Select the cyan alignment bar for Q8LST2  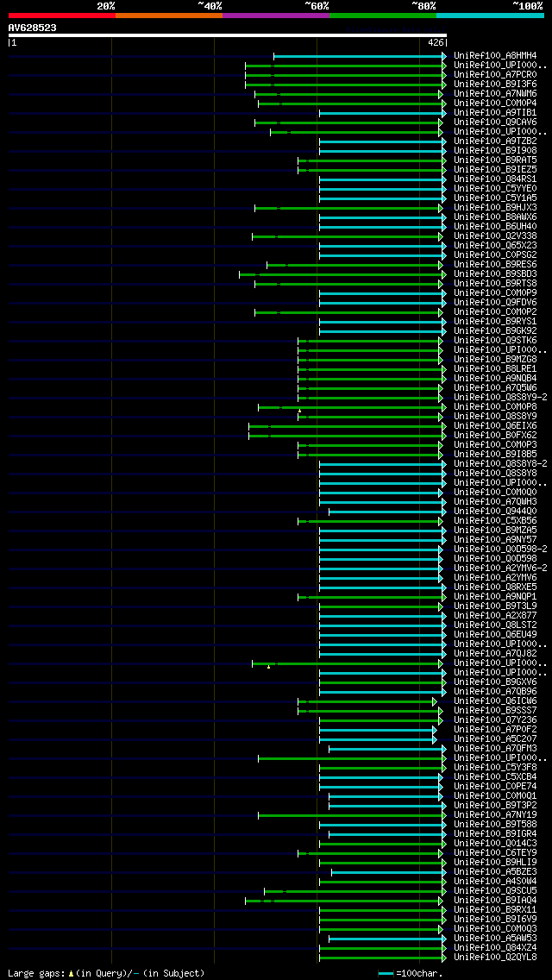point(383,625)
